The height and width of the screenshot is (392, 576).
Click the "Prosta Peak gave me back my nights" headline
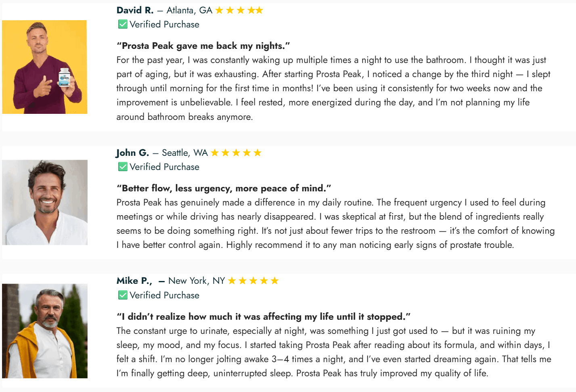[x=203, y=46]
